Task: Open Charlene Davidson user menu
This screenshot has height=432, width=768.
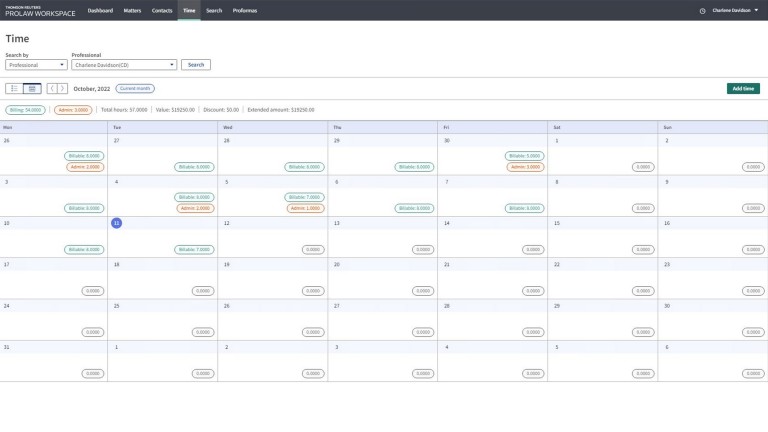Action: [735, 10]
